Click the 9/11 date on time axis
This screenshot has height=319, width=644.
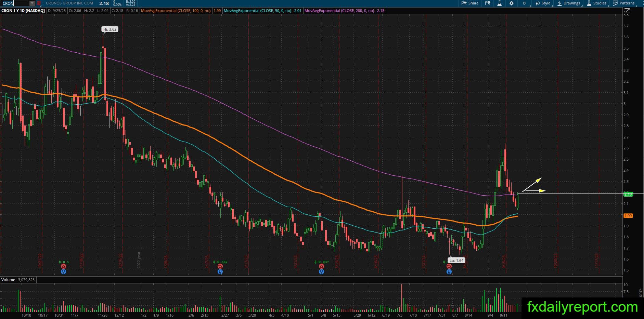tap(503, 315)
